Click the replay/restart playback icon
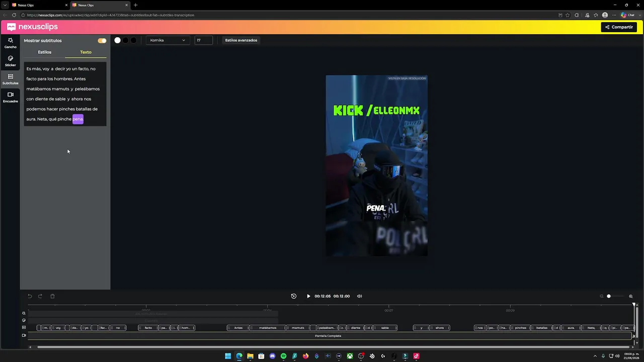The height and width of the screenshot is (362, 644). click(294, 296)
